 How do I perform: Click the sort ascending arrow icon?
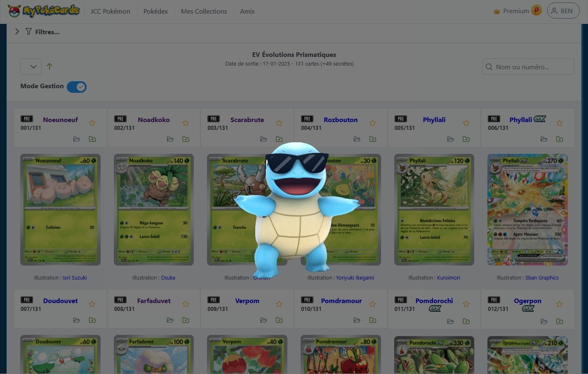pyautogui.click(x=49, y=66)
